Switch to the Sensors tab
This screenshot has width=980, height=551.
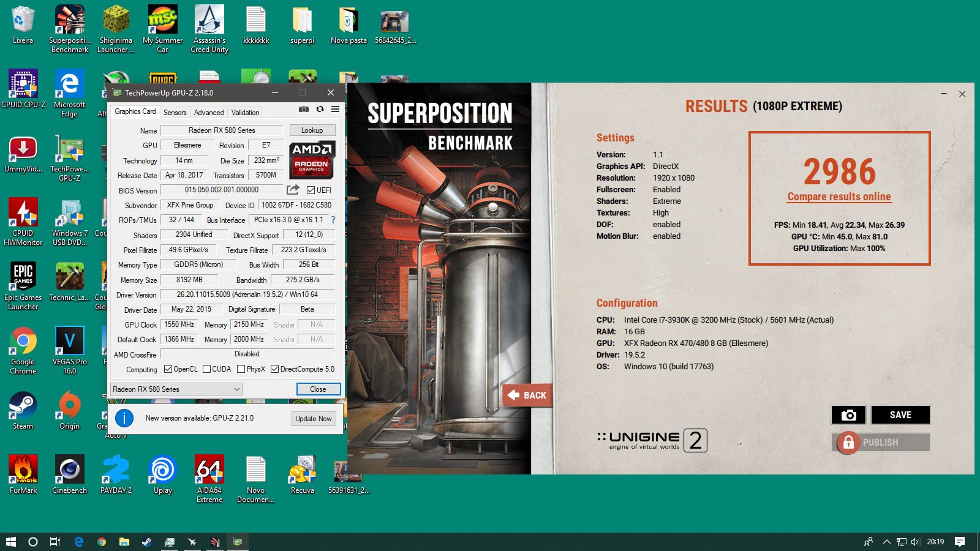[175, 113]
